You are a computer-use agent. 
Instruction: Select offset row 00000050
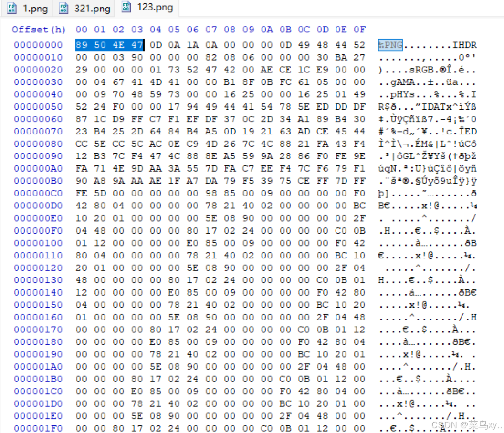[38, 107]
